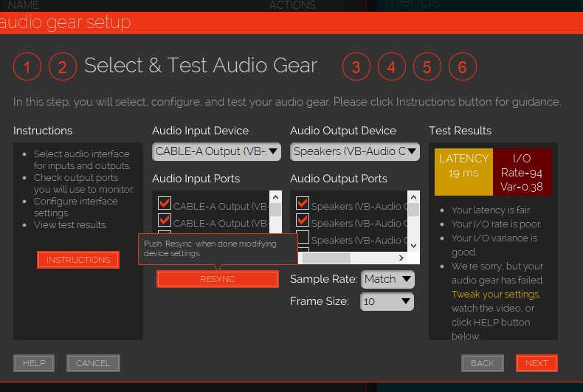
Task: Navigate to step 6 circle icon
Action: [x=462, y=67]
